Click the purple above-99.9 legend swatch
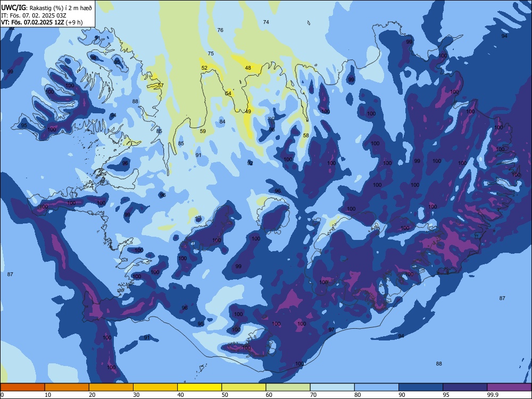This screenshot has width=532, height=399. click(509, 387)
